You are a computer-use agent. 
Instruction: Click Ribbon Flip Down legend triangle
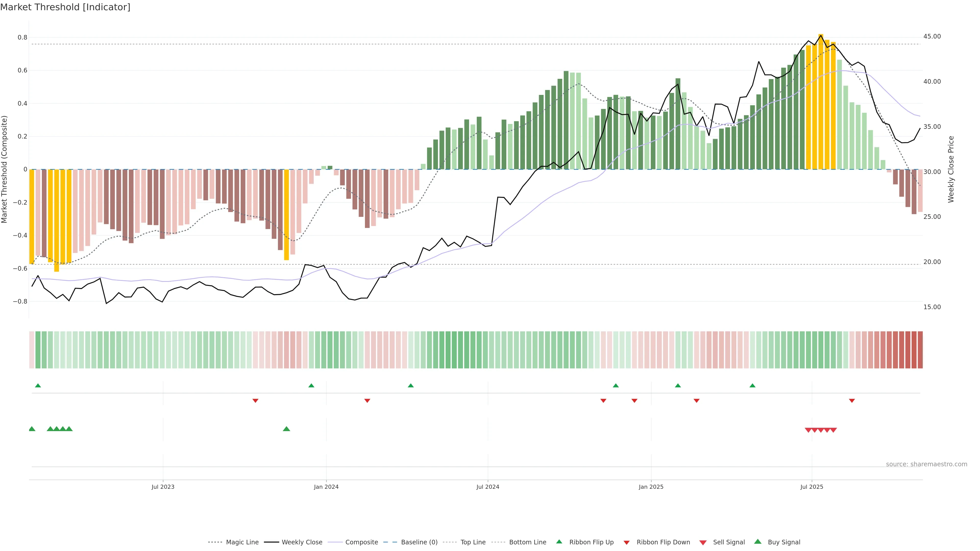point(627,543)
